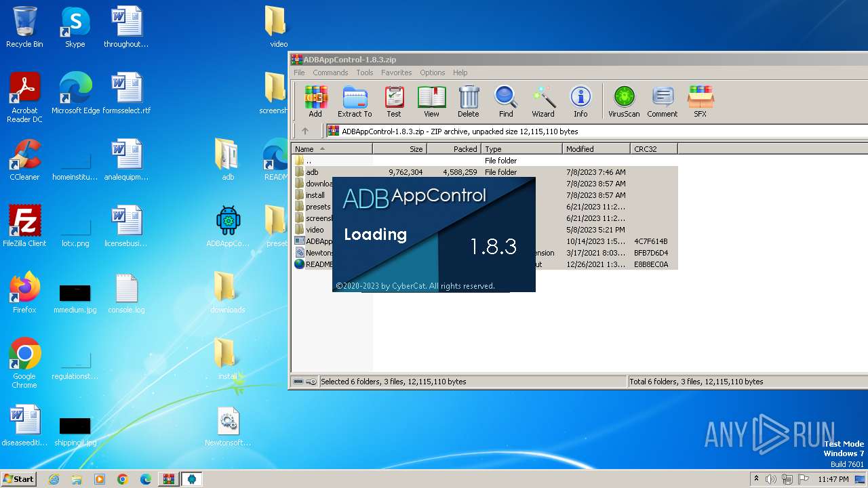Show hidden tray icons arrow
This screenshot has height=488, width=868.
pyautogui.click(x=756, y=479)
